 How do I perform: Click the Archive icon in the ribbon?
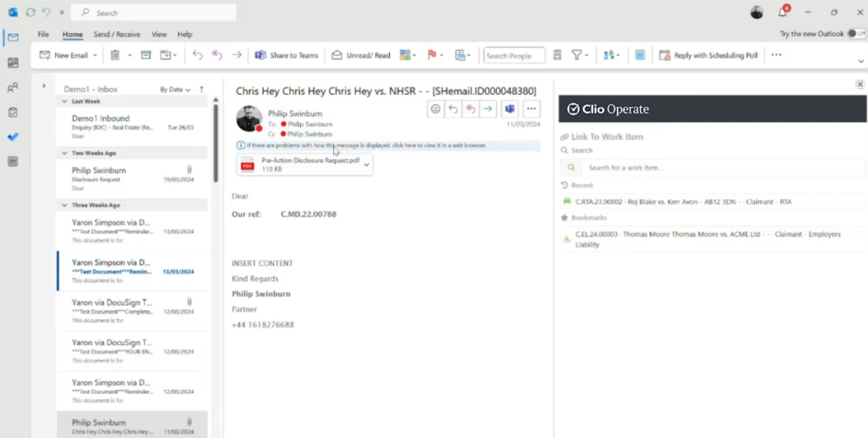(x=146, y=55)
